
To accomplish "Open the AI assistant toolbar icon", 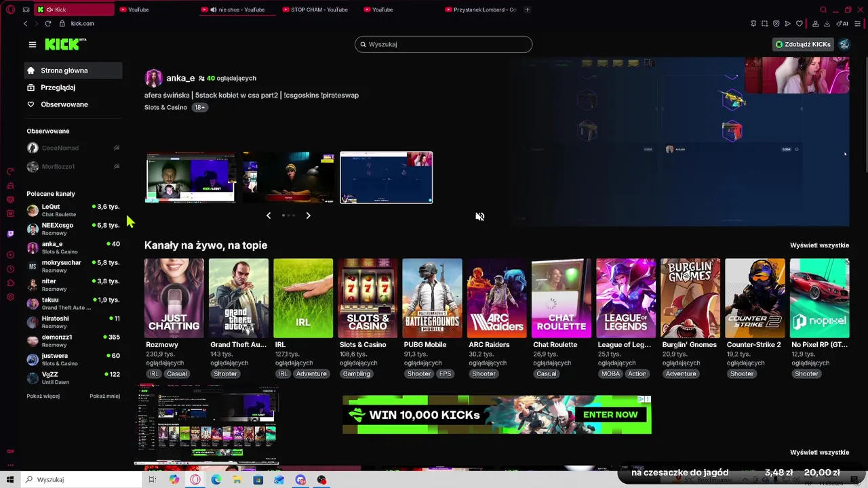I will coord(842,24).
